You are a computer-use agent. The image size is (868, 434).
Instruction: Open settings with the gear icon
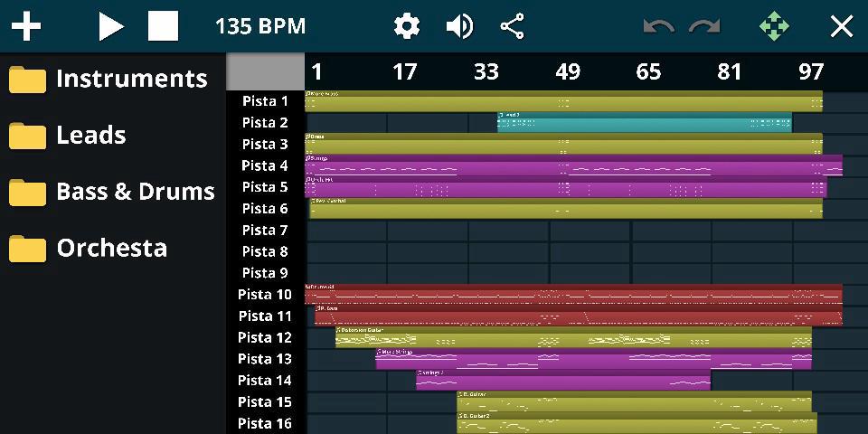click(x=407, y=26)
